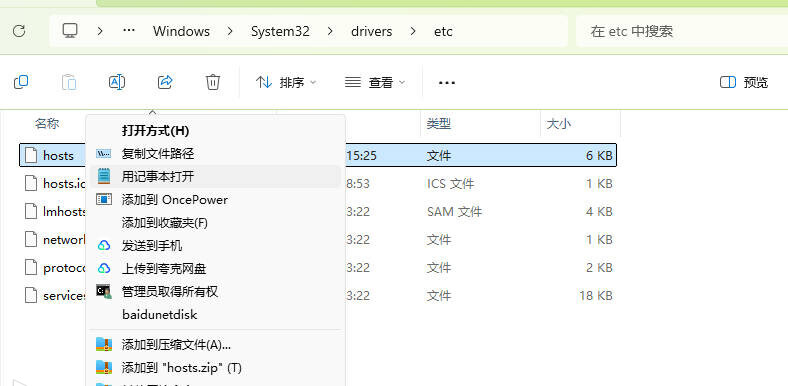
Task: Click the icon beside 管理员取得所有权
Action: [x=104, y=292]
